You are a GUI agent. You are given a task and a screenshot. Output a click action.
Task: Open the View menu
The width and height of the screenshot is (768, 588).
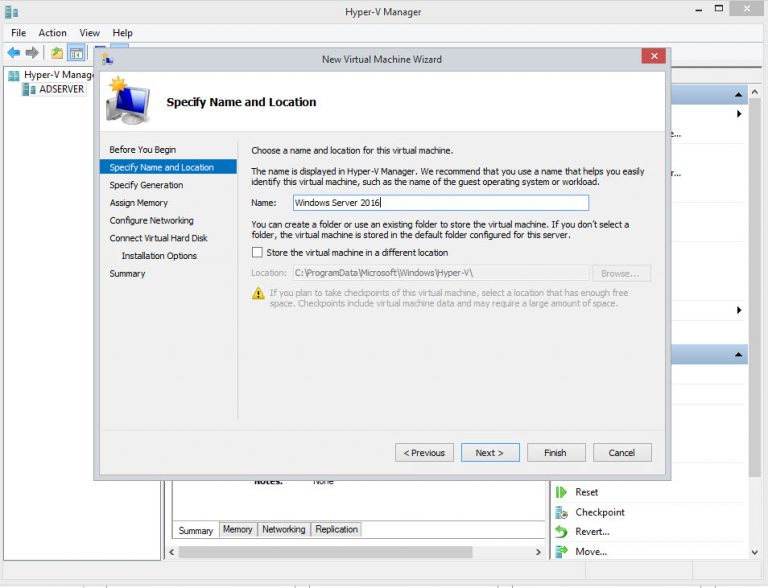click(x=90, y=33)
